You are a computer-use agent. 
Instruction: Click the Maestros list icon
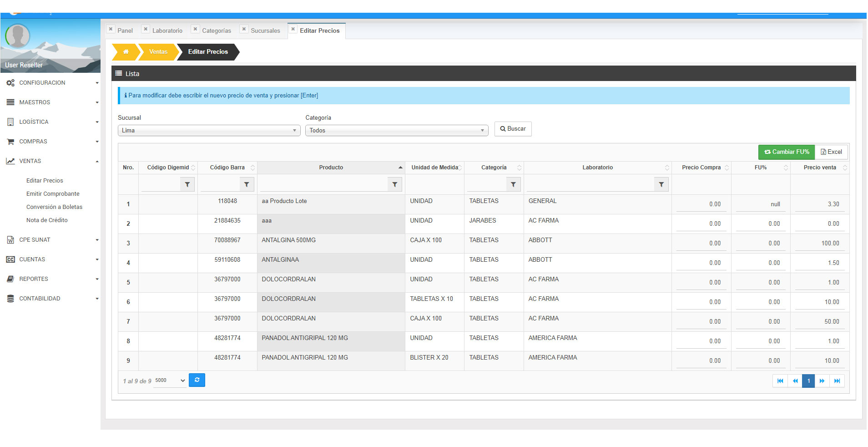(10, 102)
